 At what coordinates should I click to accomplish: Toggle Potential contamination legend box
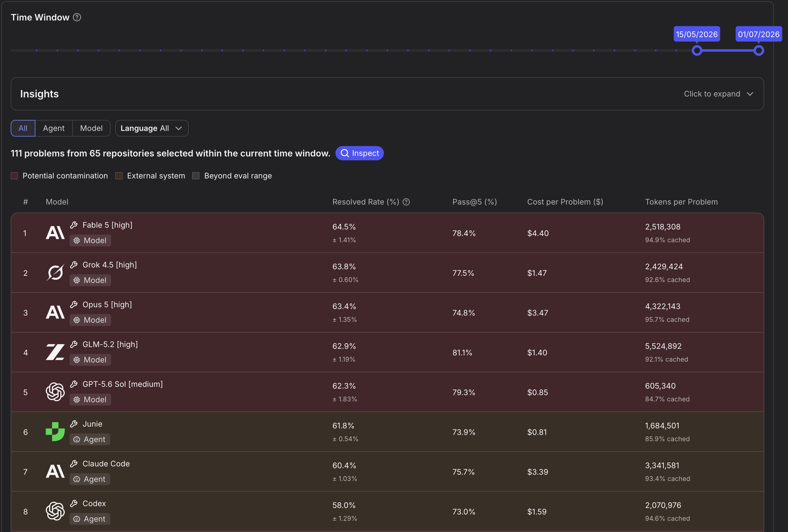[14, 175]
